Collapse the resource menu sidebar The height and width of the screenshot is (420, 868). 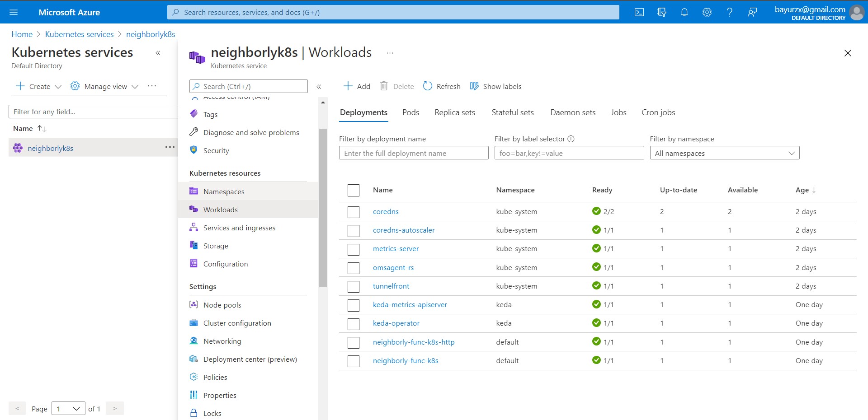tap(319, 86)
